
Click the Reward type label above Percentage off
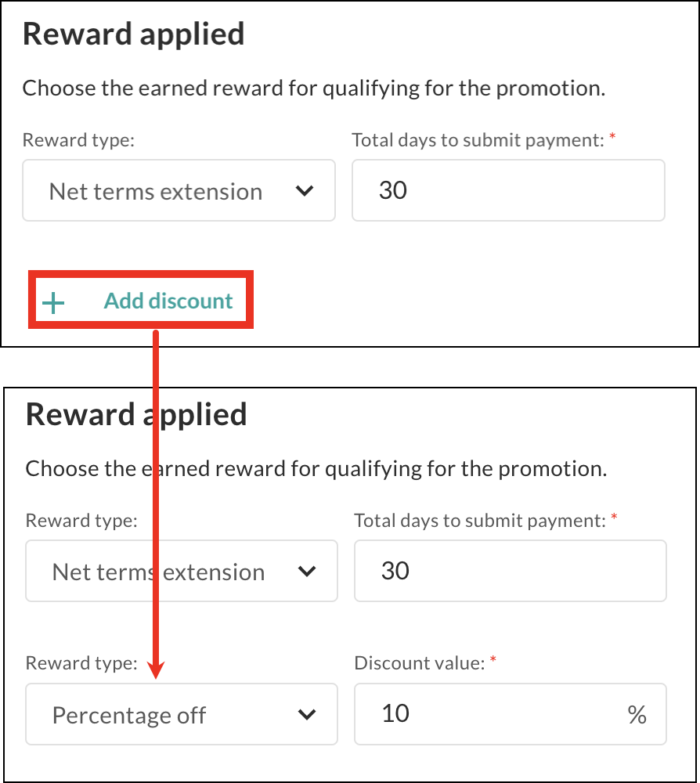(81, 663)
